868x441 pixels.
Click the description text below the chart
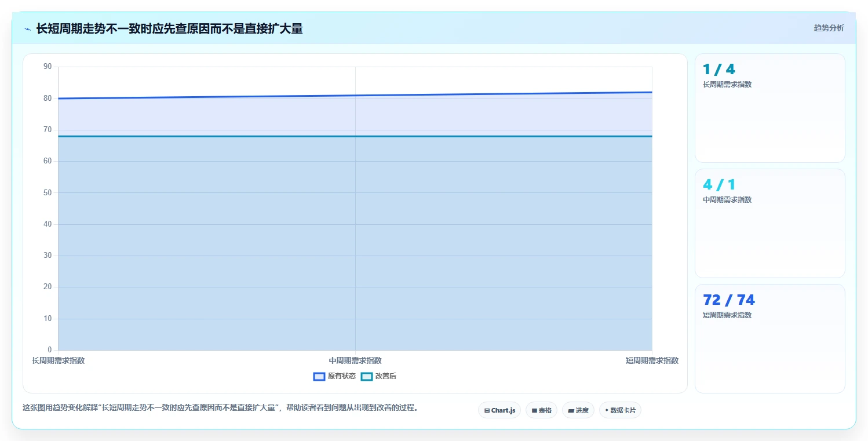coord(220,407)
